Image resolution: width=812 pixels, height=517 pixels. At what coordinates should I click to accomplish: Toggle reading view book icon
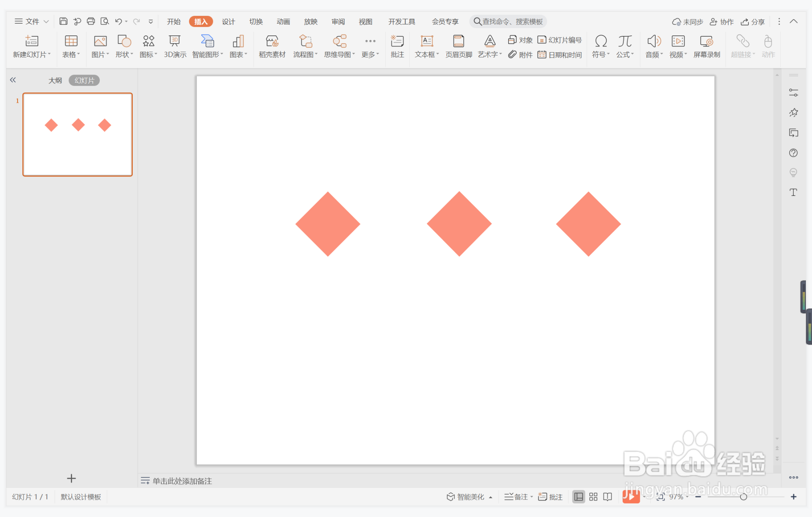pyautogui.click(x=608, y=497)
